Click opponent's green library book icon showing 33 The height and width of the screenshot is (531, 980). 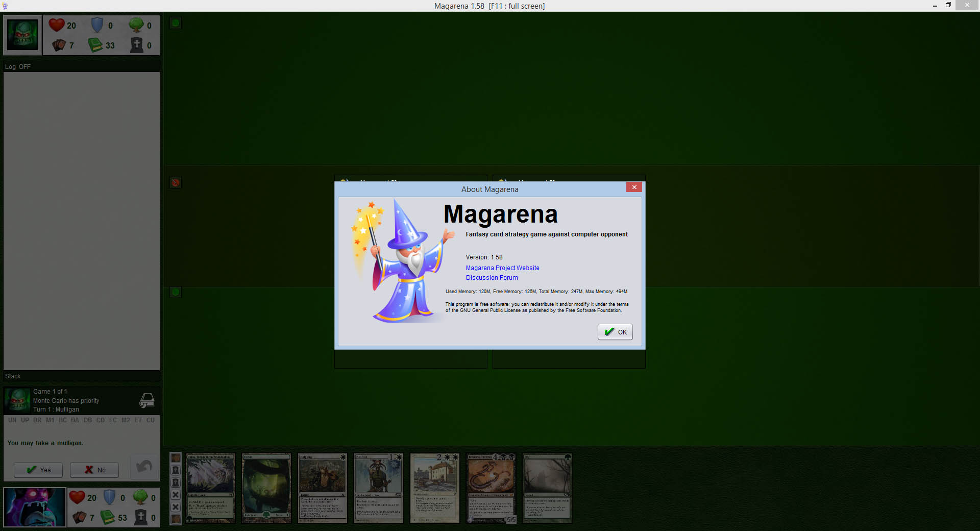click(95, 45)
